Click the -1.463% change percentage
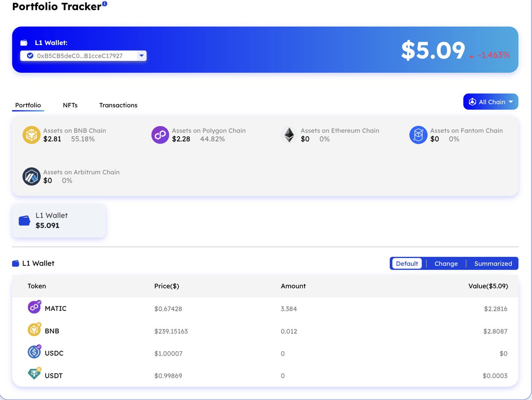Image resolution: width=532 pixels, height=400 pixels. (494, 55)
